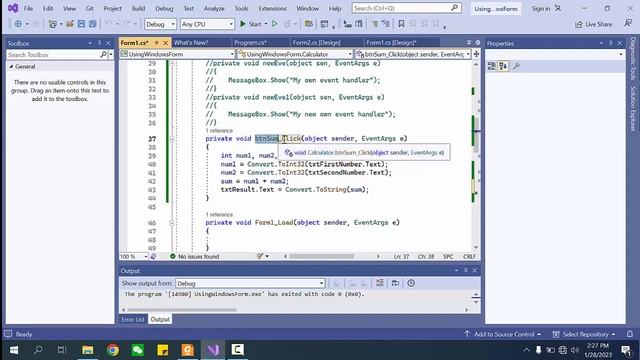Image resolution: width=640 pixels, height=360 pixels.
Task: Open File Explorer from the taskbar
Action: pos(88,350)
